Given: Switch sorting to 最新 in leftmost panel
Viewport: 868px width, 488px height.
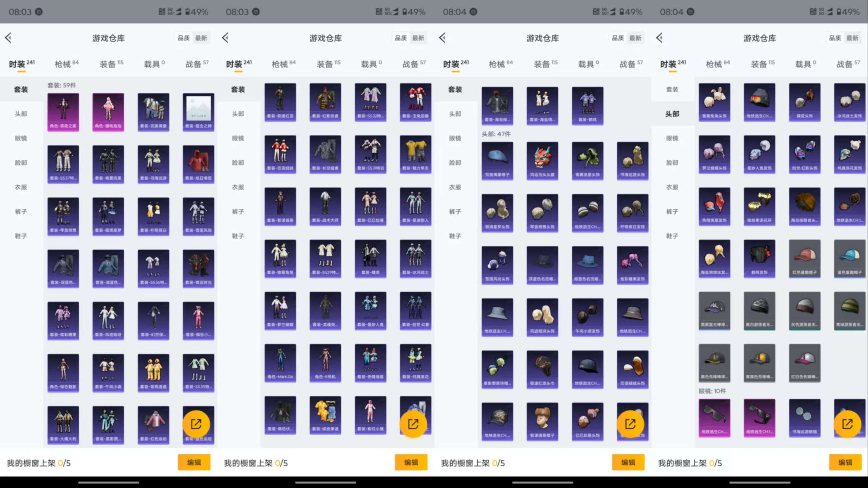Looking at the screenshot, I should (x=201, y=38).
